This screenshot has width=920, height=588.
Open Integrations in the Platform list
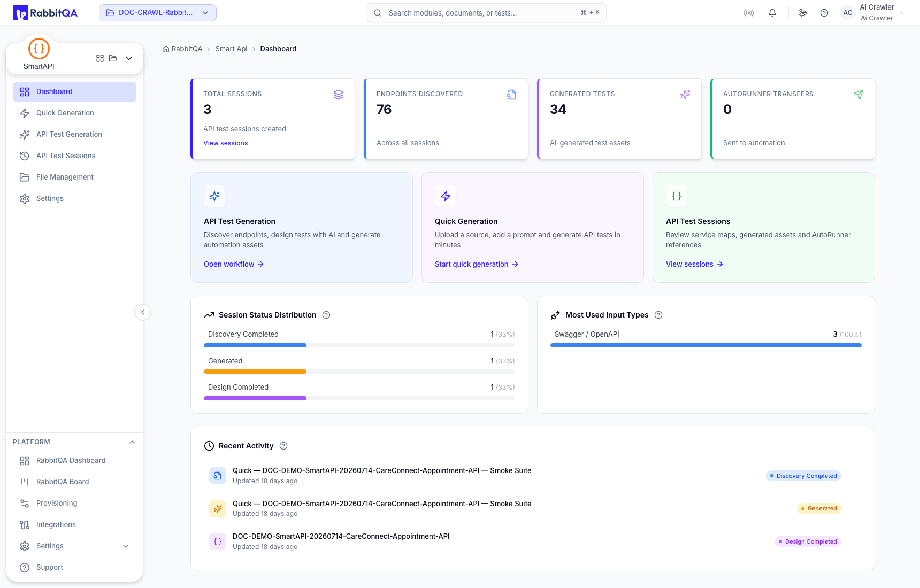pyautogui.click(x=74, y=525)
